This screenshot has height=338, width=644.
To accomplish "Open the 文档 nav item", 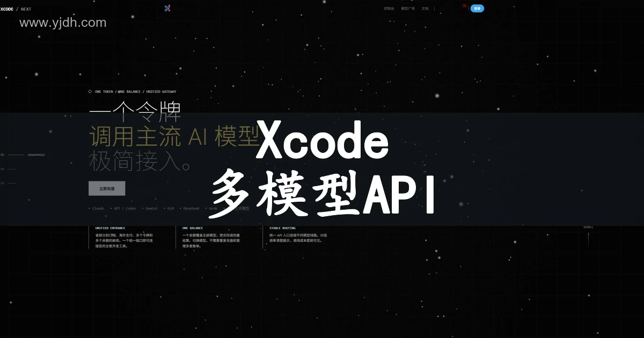I will (425, 9).
